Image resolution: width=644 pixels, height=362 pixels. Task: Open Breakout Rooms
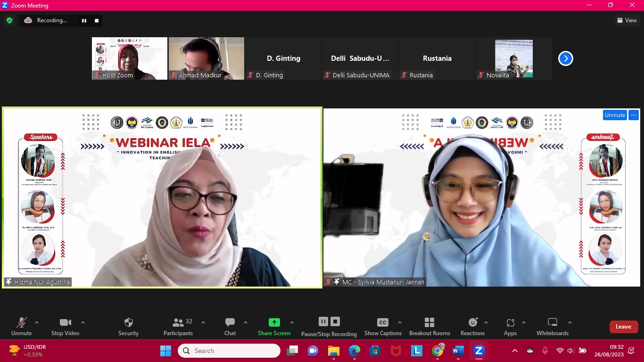[x=429, y=327]
